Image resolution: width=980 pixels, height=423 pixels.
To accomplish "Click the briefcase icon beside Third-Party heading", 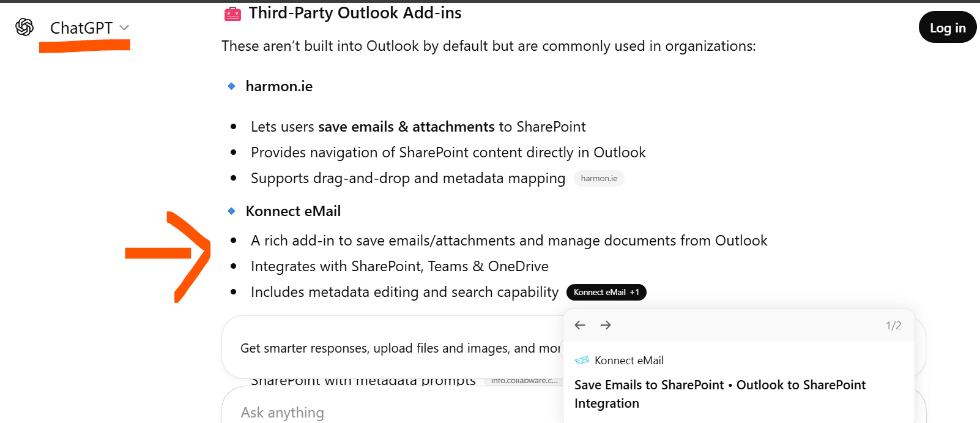I will point(232,13).
